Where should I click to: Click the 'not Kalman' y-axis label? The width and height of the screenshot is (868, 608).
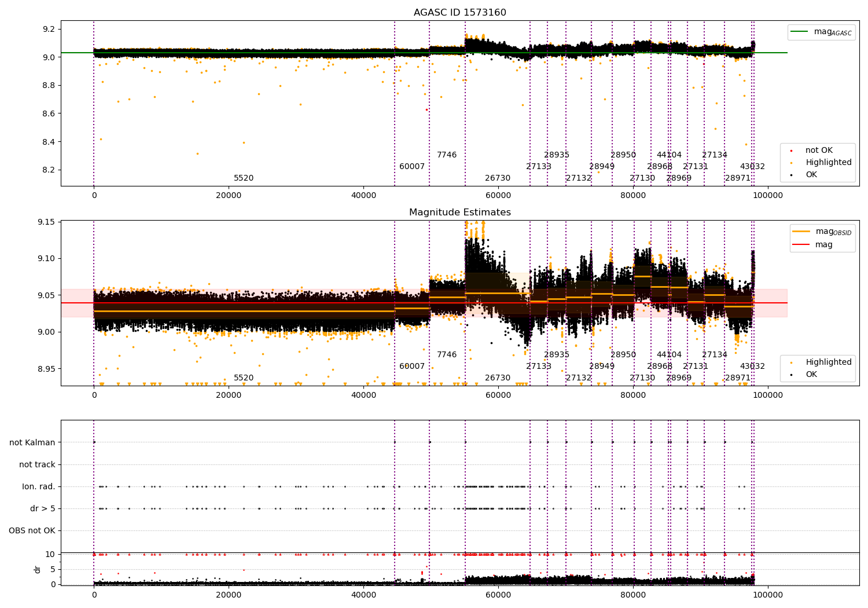pyautogui.click(x=32, y=443)
